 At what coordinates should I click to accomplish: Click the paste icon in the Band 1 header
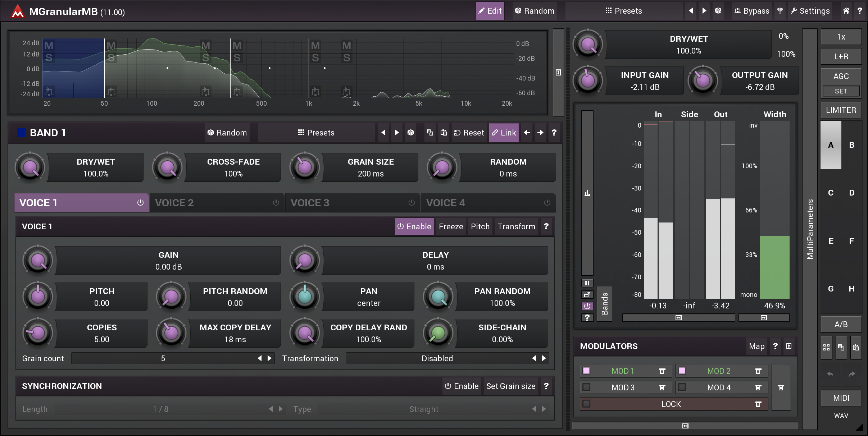point(443,133)
